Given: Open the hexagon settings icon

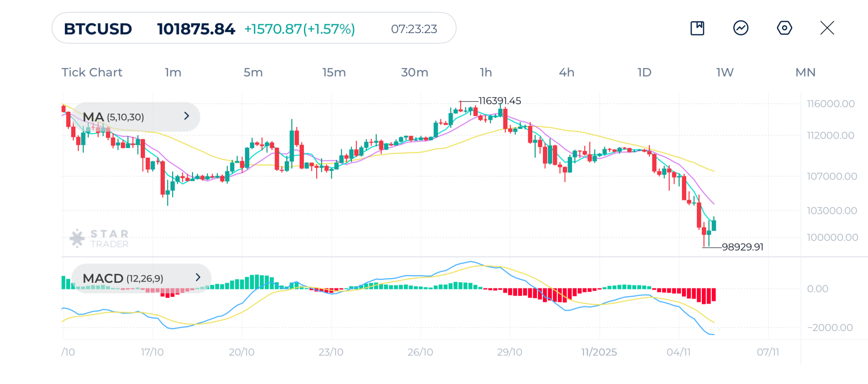Looking at the screenshot, I should 784,28.
